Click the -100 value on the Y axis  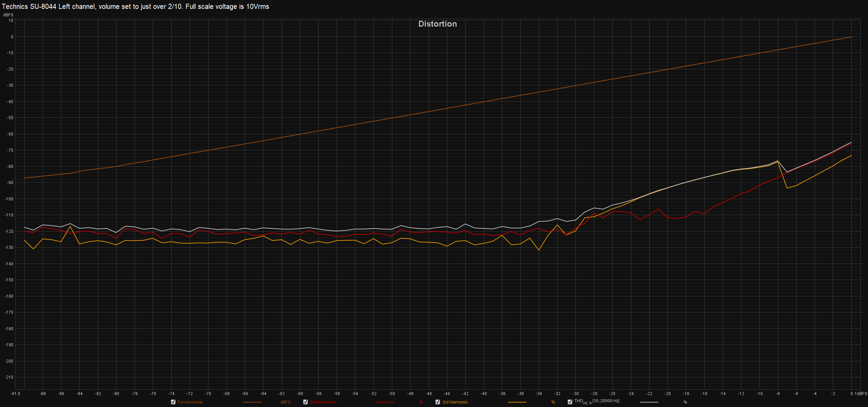pos(9,199)
